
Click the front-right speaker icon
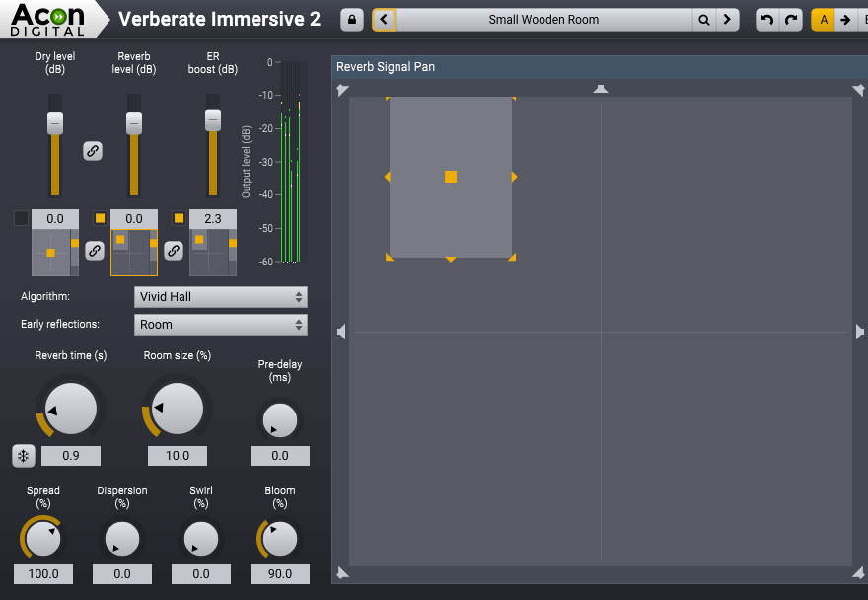[858, 90]
